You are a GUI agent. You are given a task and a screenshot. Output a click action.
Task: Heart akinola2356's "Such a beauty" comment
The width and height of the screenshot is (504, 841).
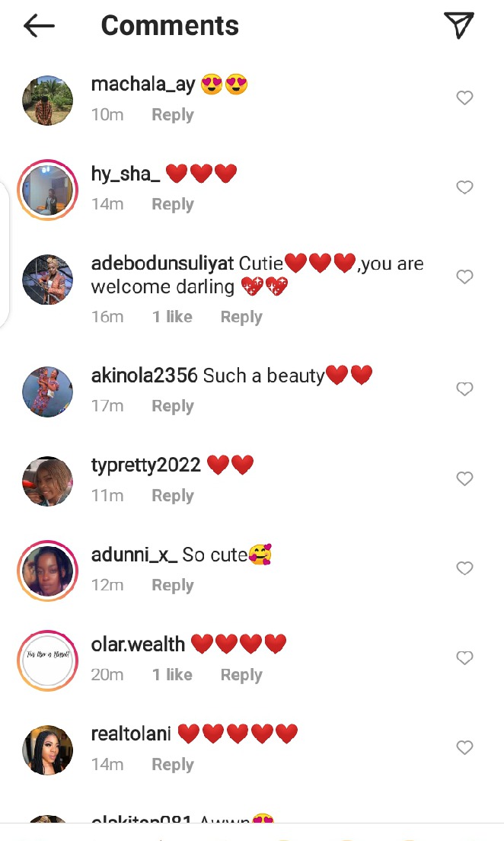(464, 389)
